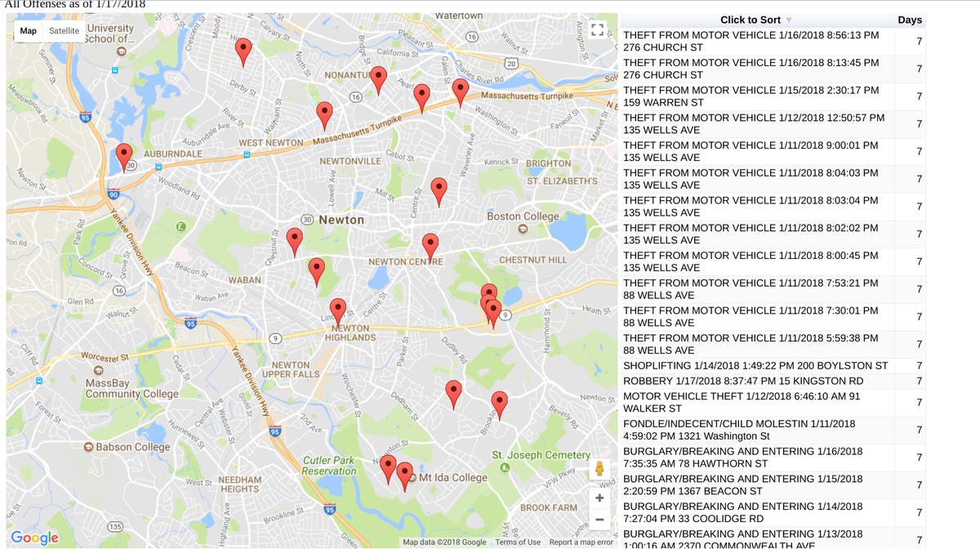Click the Boston College location icon
Screen dimensions: 980x549
(x=523, y=229)
